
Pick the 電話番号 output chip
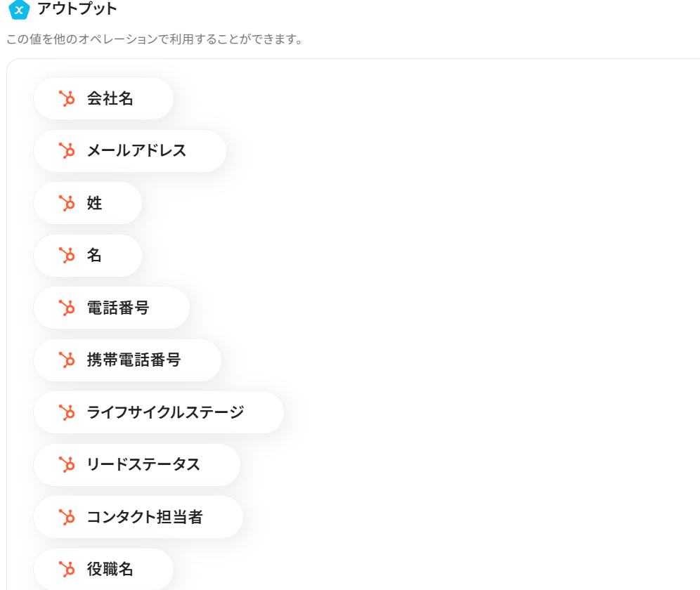117,308
